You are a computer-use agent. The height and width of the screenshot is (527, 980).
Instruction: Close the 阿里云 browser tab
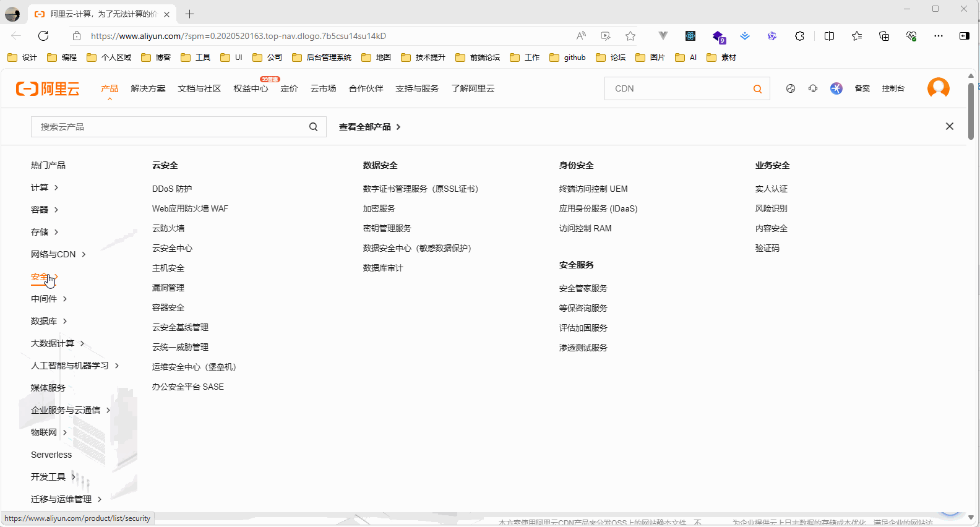(x=166, y=14)
